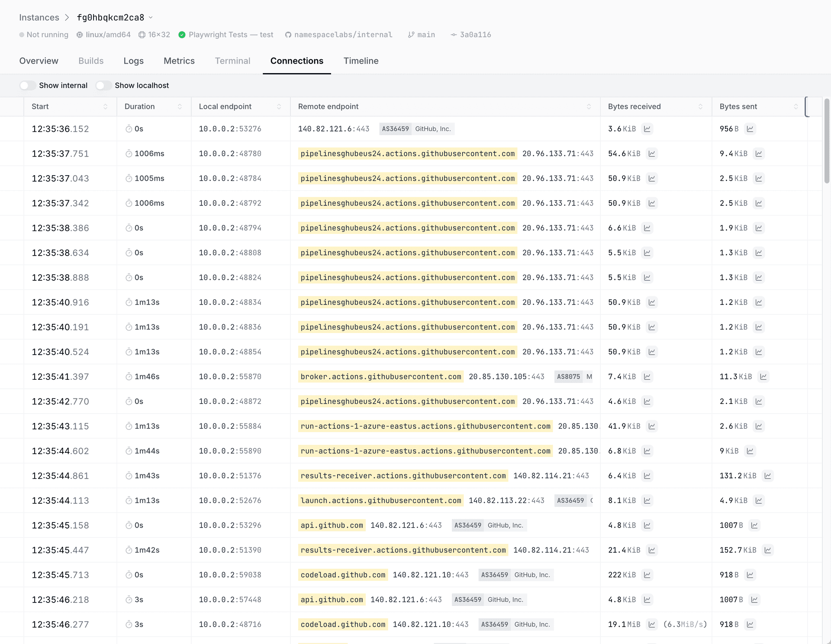Open the Timeline tab
This screenshot has width=831, height=644.
361,61
